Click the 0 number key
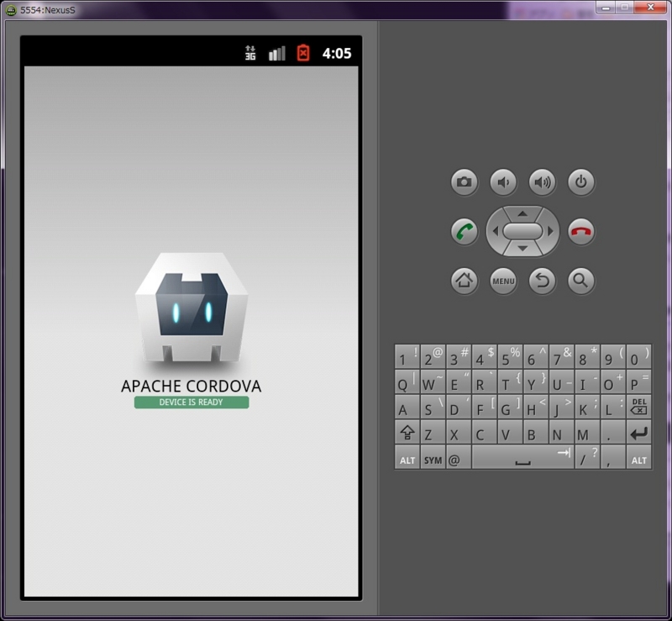This screenshot has height=621, width=672. click(638, 356)
